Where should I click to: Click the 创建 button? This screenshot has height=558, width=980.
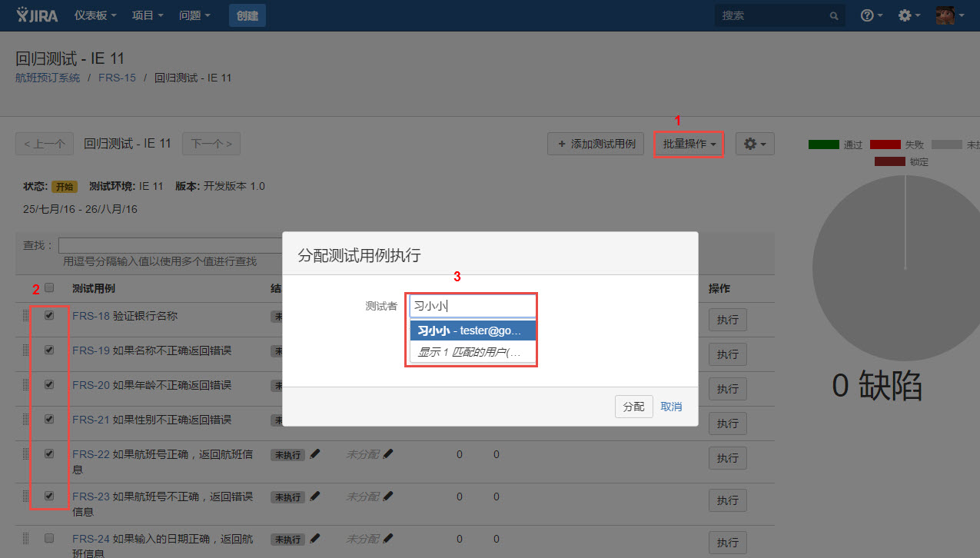[x=247, y=15]
